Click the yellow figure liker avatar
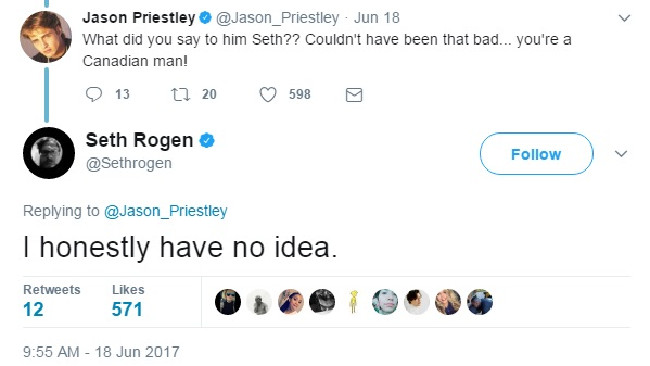 pos(354,302)
